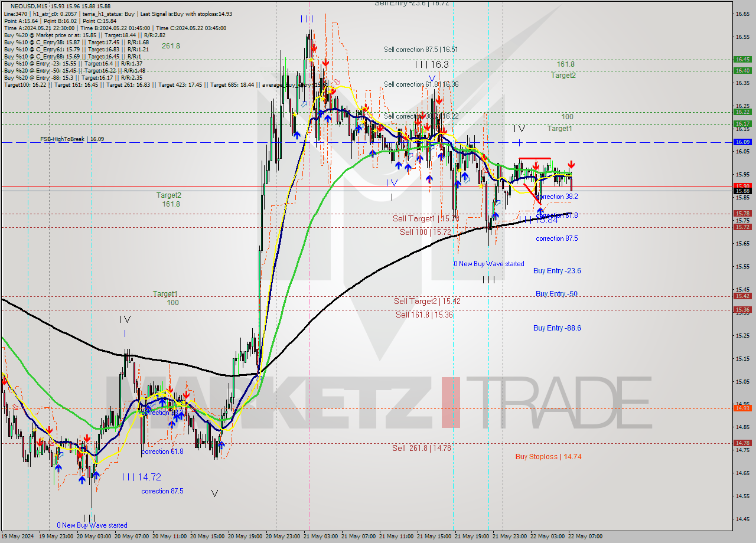Select the Last Signal Buy stoploss text line
This screenshot has height=543, width=756.
click(x=118, y=14)
